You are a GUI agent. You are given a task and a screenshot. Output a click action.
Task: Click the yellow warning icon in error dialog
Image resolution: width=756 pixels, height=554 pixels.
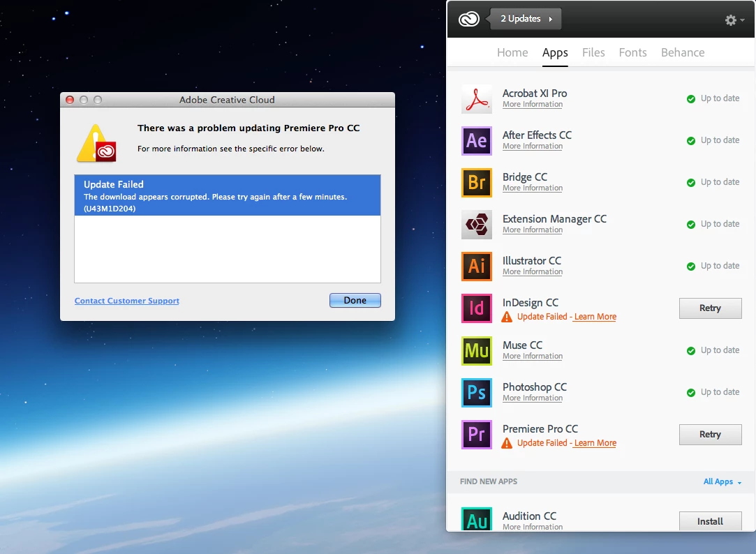pos(96,143)
